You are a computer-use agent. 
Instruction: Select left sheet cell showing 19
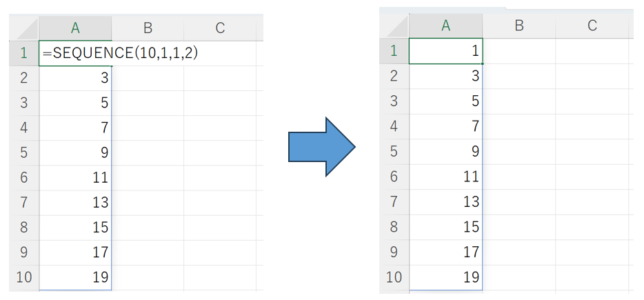(x=75, y=277)
